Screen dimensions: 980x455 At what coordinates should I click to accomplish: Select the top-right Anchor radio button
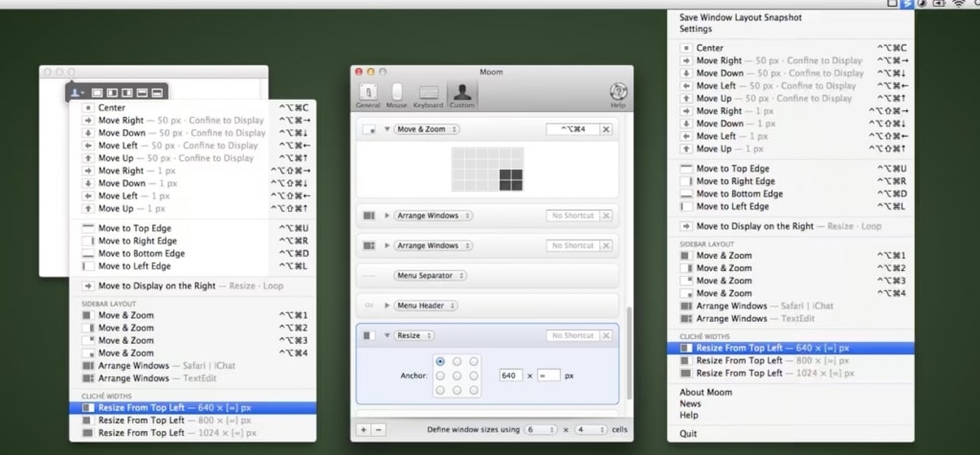474,362
